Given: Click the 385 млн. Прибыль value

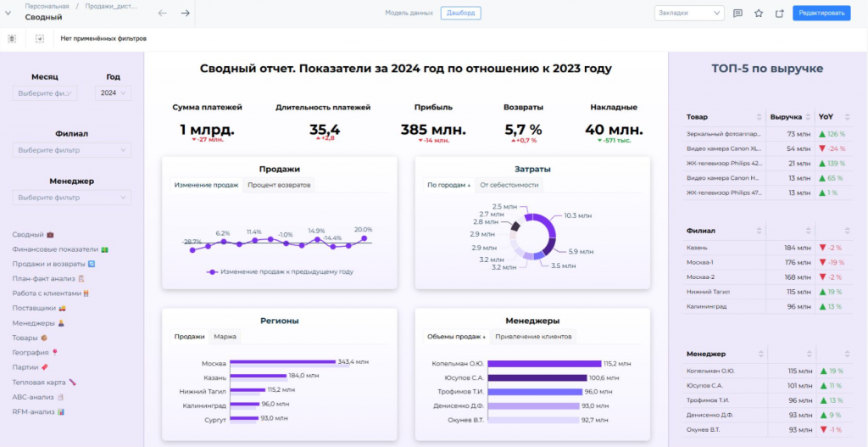Looking at the screenshot, I should point(433,130).
